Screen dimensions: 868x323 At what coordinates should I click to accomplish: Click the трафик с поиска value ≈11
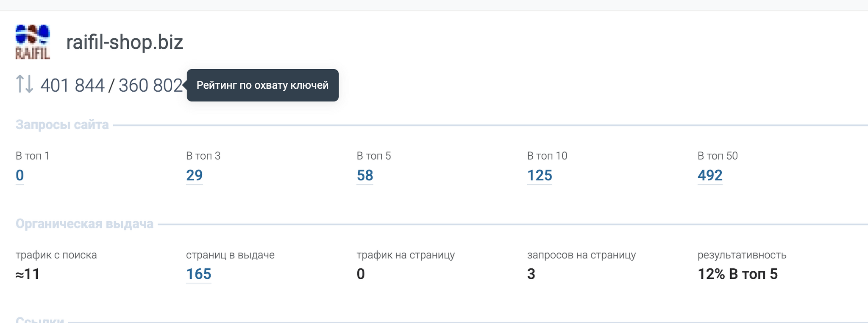28,274
